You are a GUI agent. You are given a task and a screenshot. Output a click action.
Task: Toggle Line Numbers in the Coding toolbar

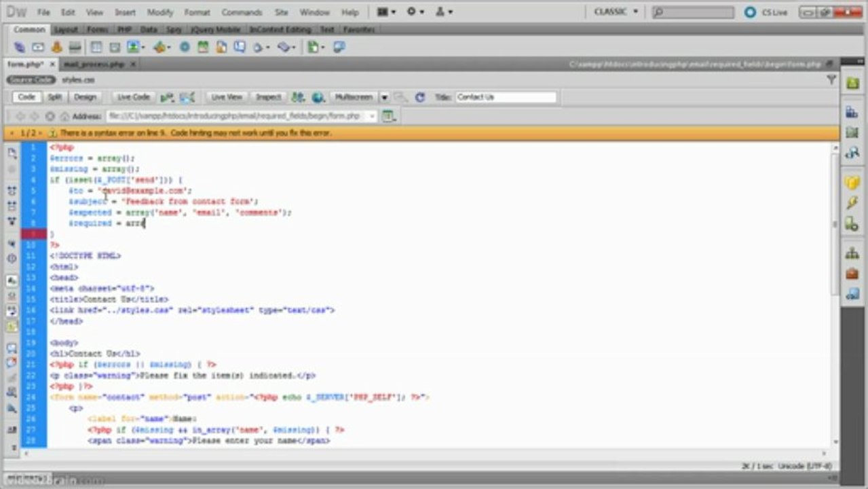point(12,280)
